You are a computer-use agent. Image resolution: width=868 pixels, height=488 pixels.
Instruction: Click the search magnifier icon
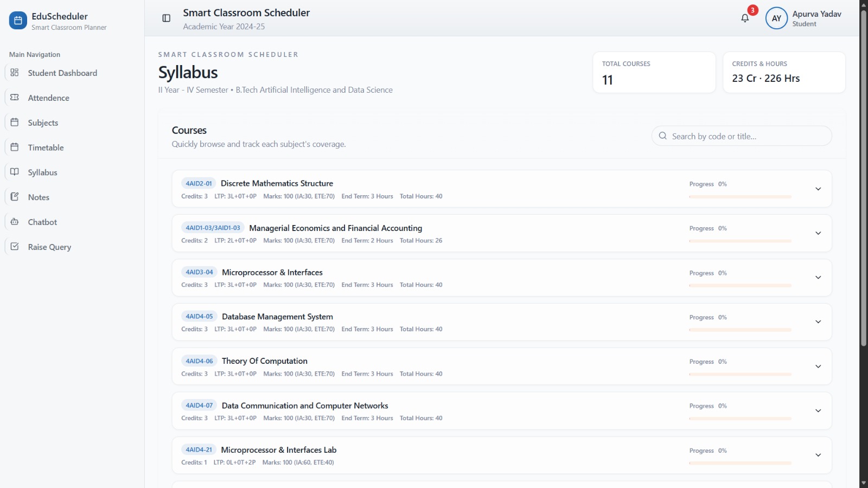coord(662,136)
